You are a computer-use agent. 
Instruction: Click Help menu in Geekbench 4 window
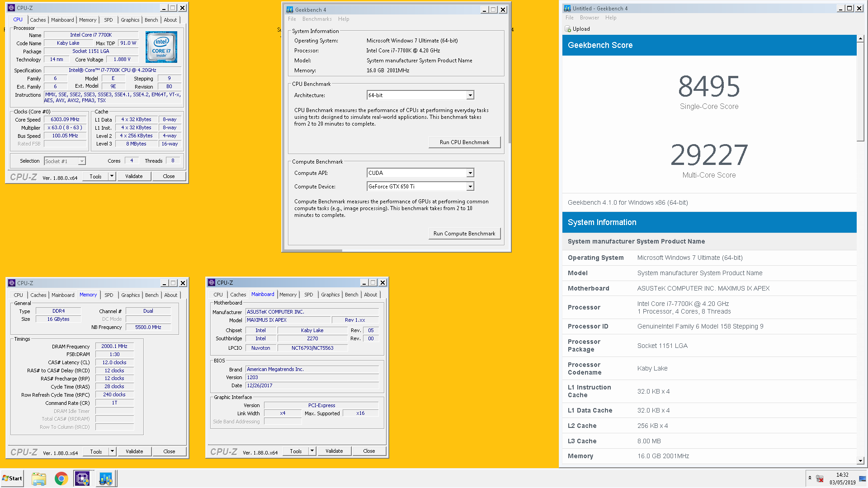tap(344, 19)
